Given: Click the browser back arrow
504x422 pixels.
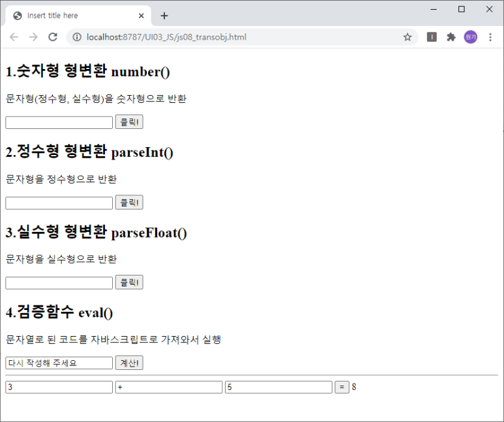Looking at the screenshot, I should tap(14, 37).
